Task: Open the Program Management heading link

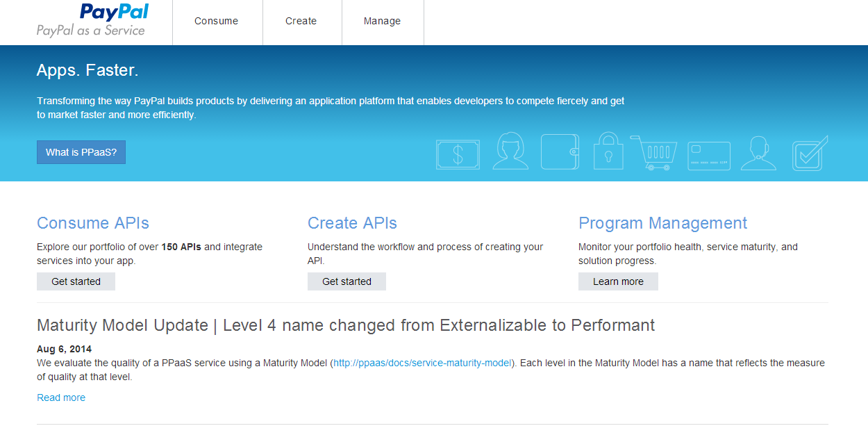Action: 663,223
